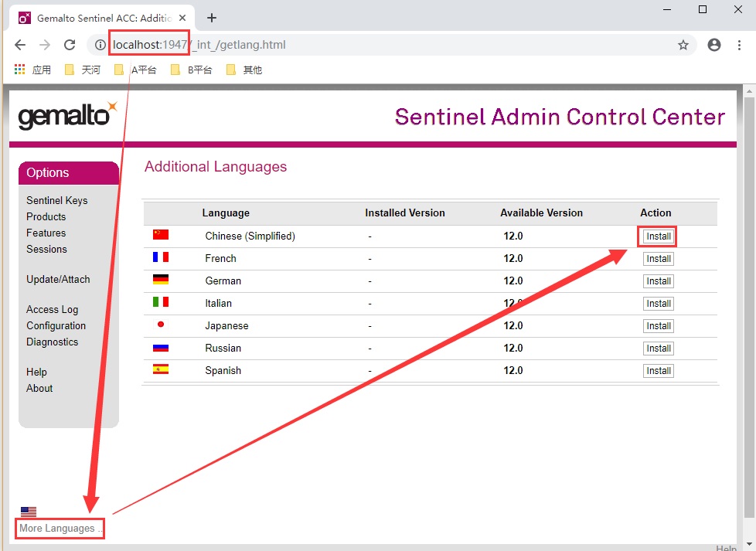
Task: Install the Chinese (Simplified) language pack
Action: click(659, 236)
